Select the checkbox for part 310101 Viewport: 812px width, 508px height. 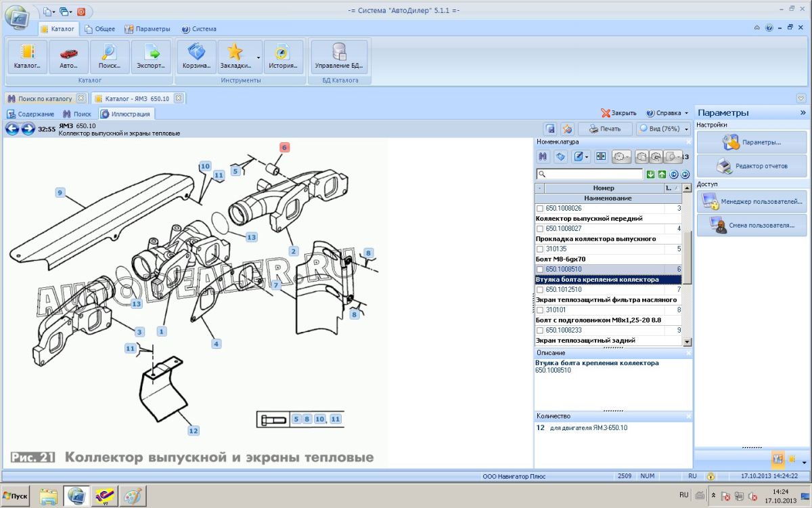(539, 310)
